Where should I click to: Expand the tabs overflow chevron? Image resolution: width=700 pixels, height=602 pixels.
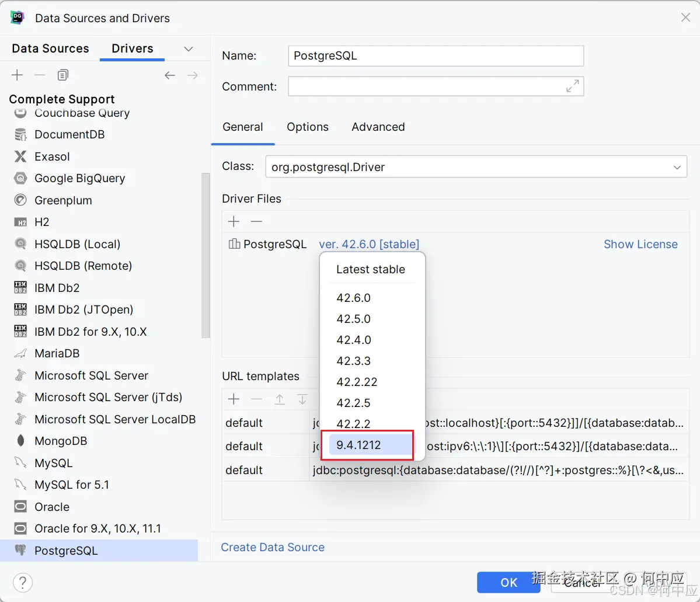[x=188, y=49]
